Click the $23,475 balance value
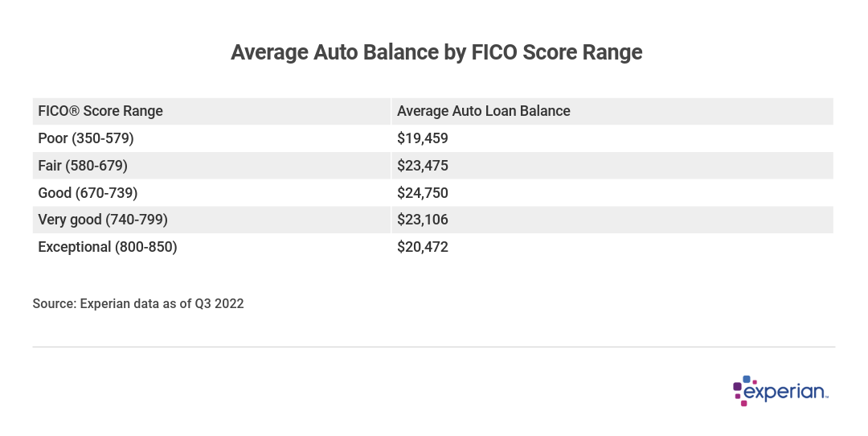 [423, 166]
